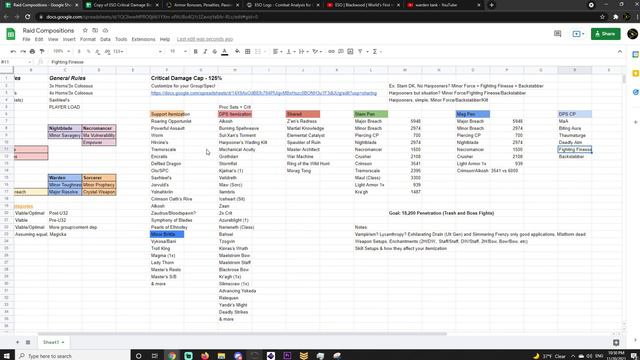Viewport: 640px width, 360px height.
Task: Select the blue Minor Brittle cell
Action: 167,234
